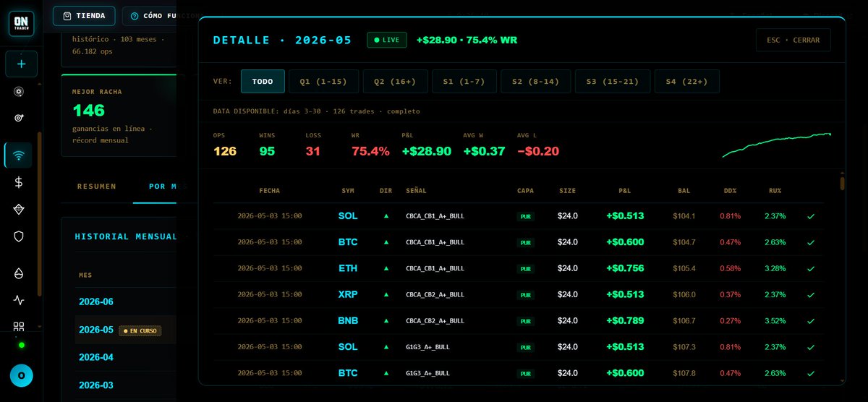This screenshot has height=402, width=868.
Task: Click the up arrow on first SOL row
Action: [x=386, y=216]
